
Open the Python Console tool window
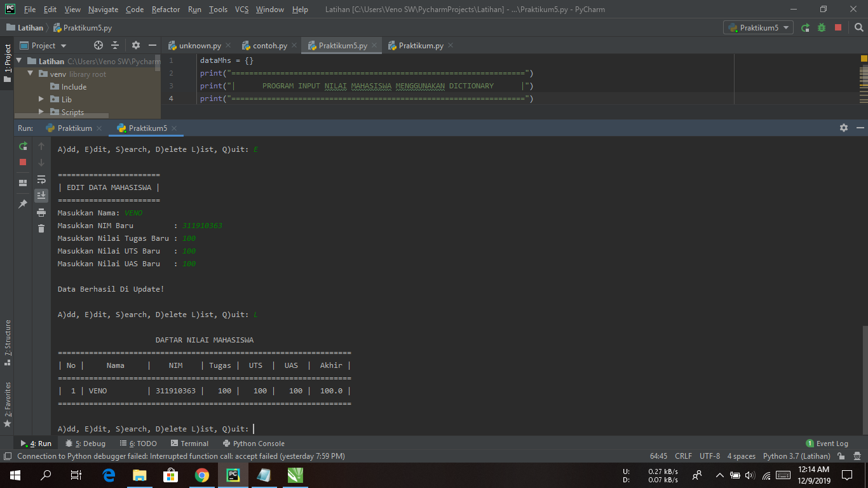[x=254, y=444]
